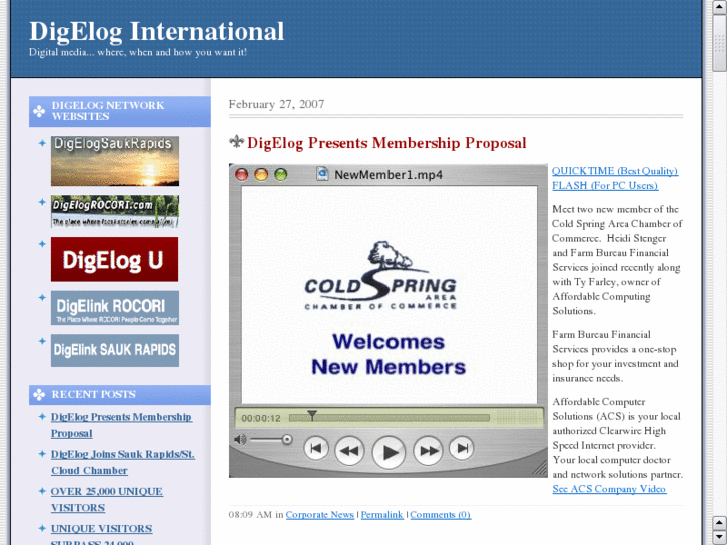727x545 pixels.
Task: Click the play button in the video player
Action: point(389,452)
